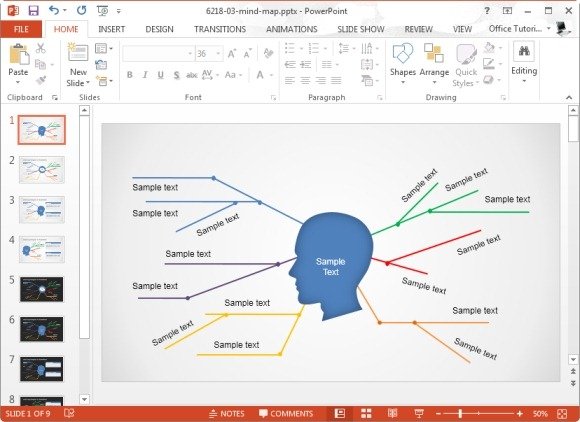Click COMMENTS button in status bar
The width and height of the screenshot is (580, 422).
(286, 413)
